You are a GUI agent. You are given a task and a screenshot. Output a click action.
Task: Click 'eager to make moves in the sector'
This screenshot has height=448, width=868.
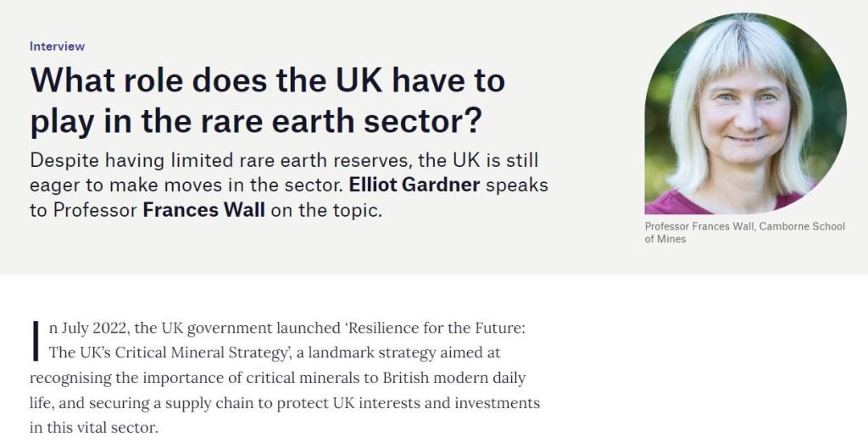click(186, 185)
